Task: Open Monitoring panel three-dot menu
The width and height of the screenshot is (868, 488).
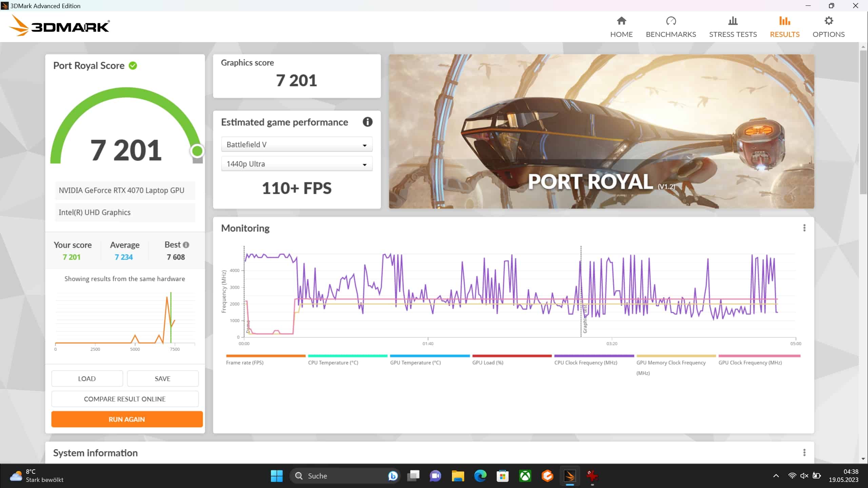Action: click(x=804, y=228)
